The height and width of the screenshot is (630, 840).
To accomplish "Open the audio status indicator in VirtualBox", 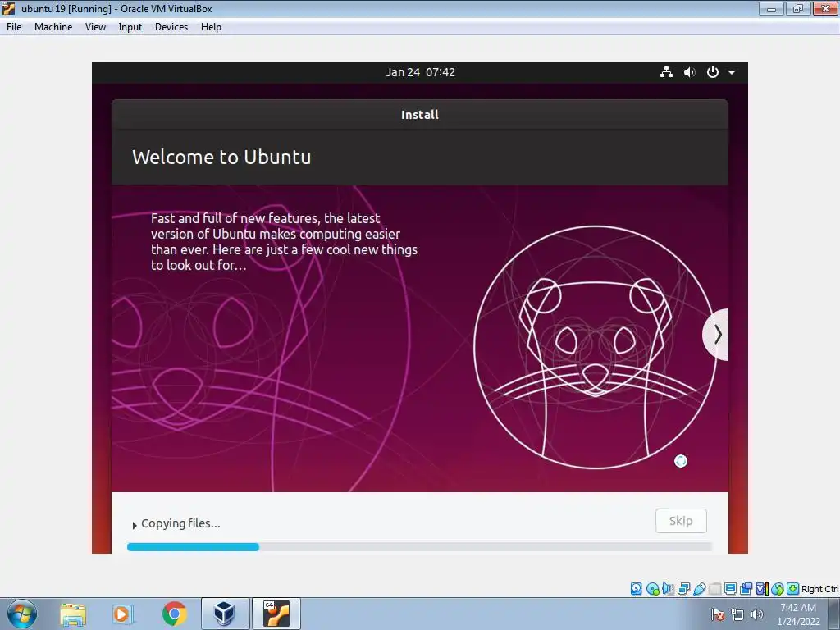I will 668,589.
